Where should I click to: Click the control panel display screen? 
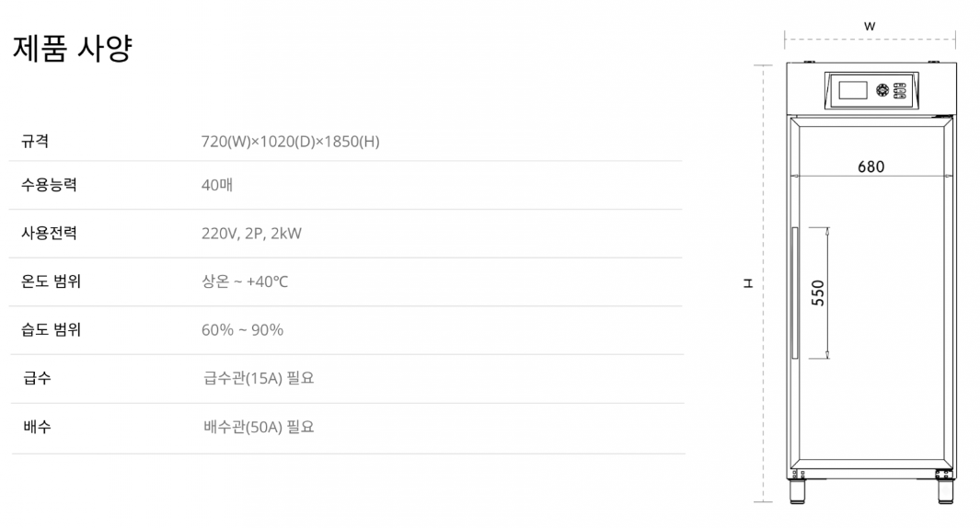[x=852, y=90]
